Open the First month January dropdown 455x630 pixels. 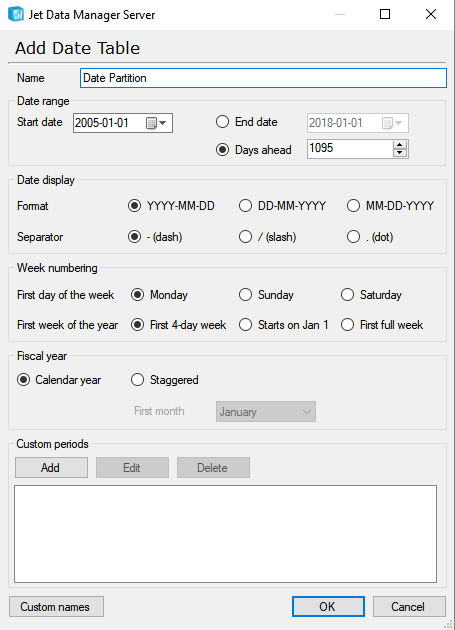point(266,411)
